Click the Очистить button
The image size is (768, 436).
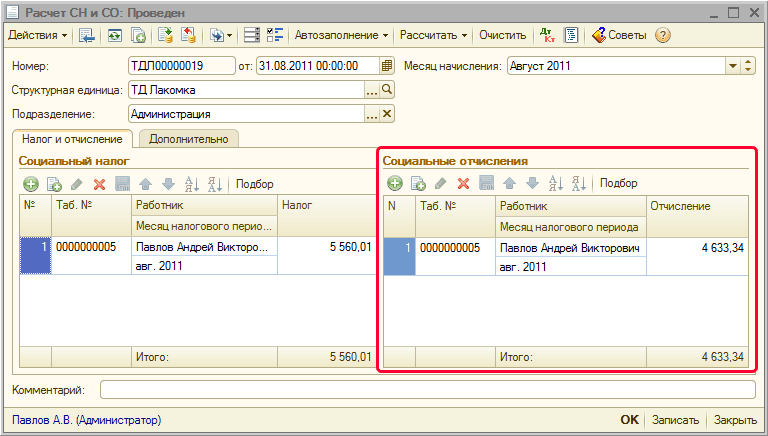[x=502, y=35]
